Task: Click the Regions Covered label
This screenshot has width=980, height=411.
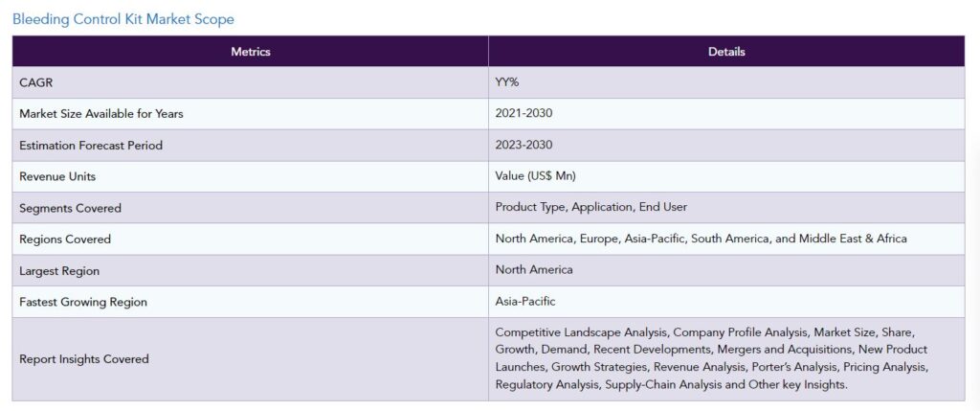Action: click(x=65, y=240)
